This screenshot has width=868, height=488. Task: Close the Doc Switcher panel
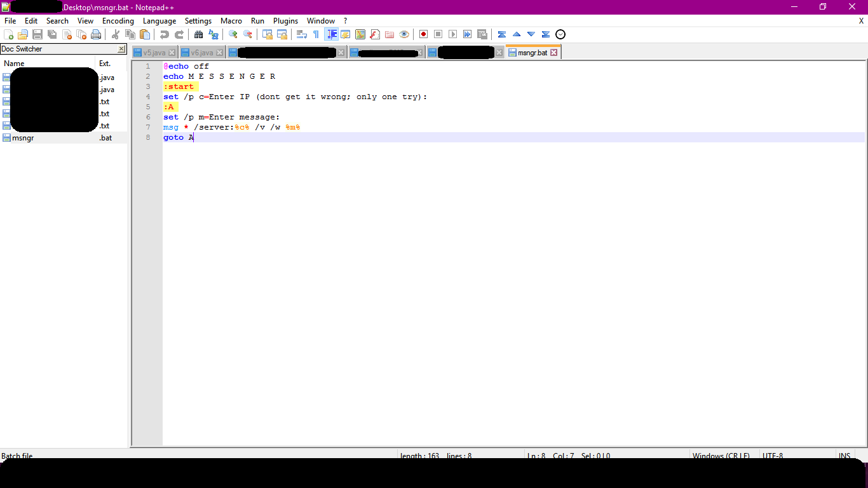(x=121, y=48)
